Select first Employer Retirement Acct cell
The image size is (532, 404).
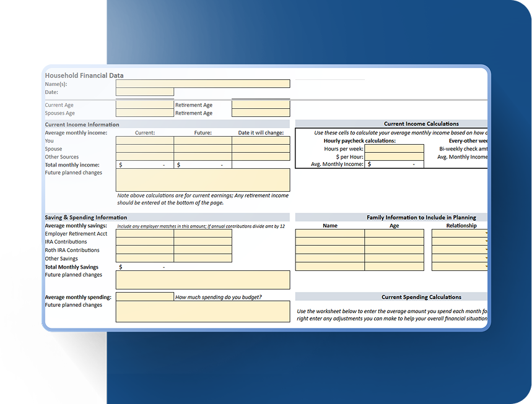144,234
